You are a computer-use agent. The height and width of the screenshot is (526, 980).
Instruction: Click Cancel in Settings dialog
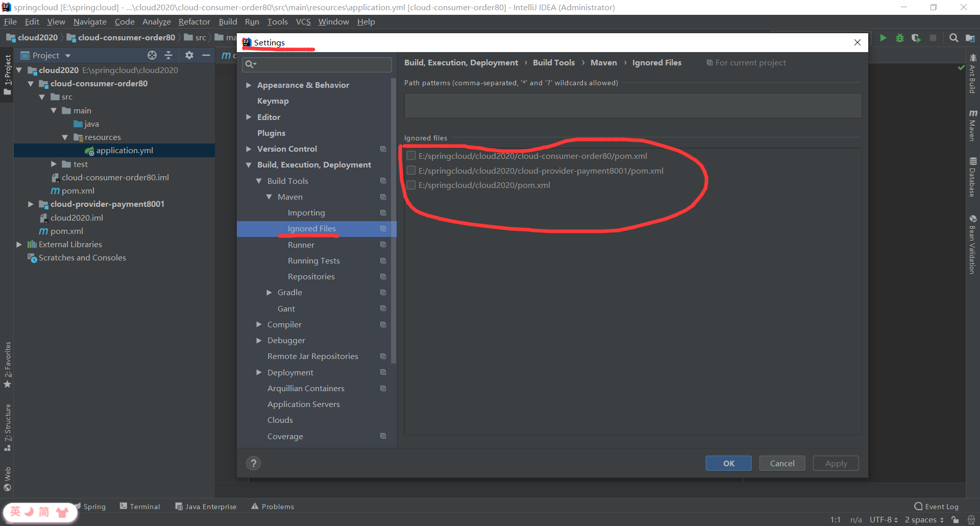click(782, 463)
